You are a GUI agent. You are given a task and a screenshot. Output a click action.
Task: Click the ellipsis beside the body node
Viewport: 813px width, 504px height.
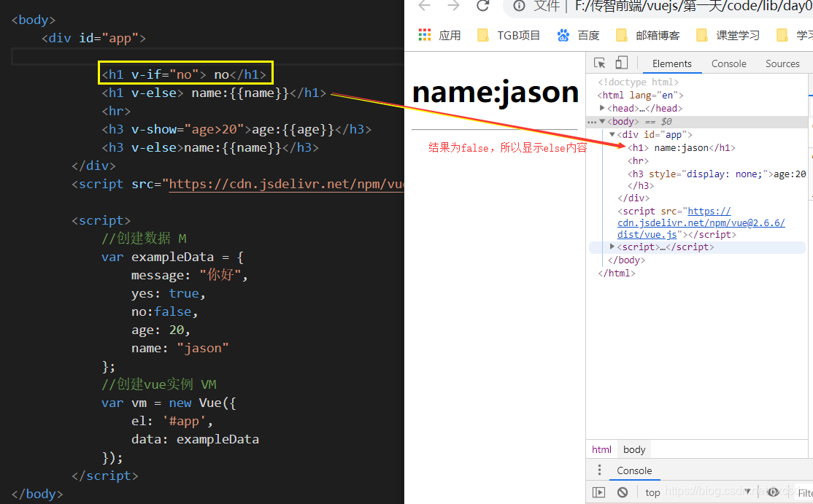[x=592, y=123]
